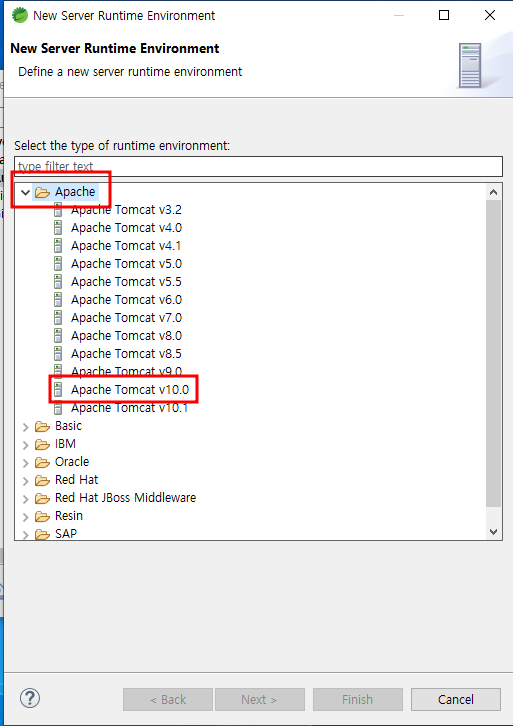The image size is (513, 726).
Task: Expand the Basic tree node
Action: 26,427
